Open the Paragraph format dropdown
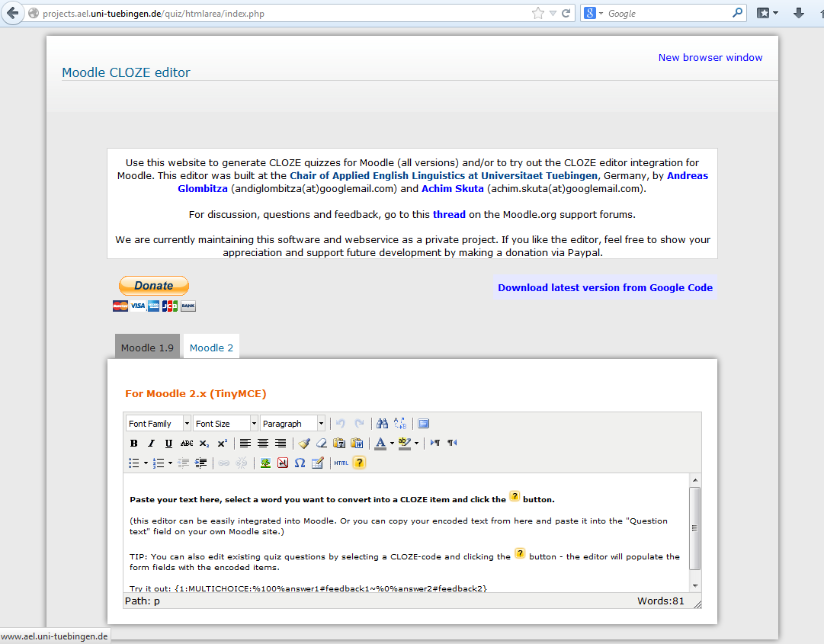Image resolution: width=824 pixels, height=644 pixels. point(291,423)
